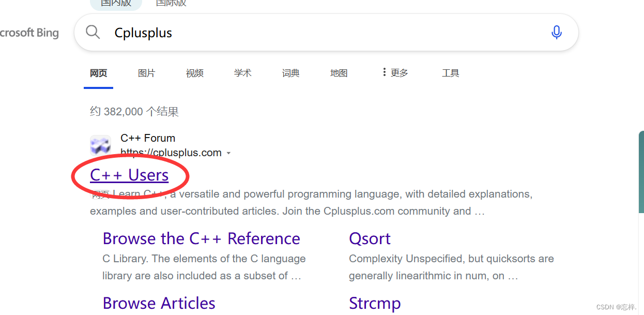Start voice search with microphone icon

tap(557, 33)
